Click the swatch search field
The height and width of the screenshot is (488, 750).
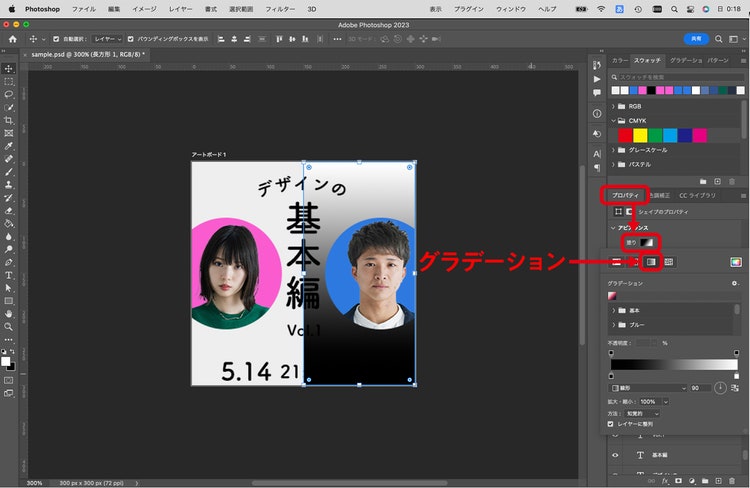pos(677,77)
